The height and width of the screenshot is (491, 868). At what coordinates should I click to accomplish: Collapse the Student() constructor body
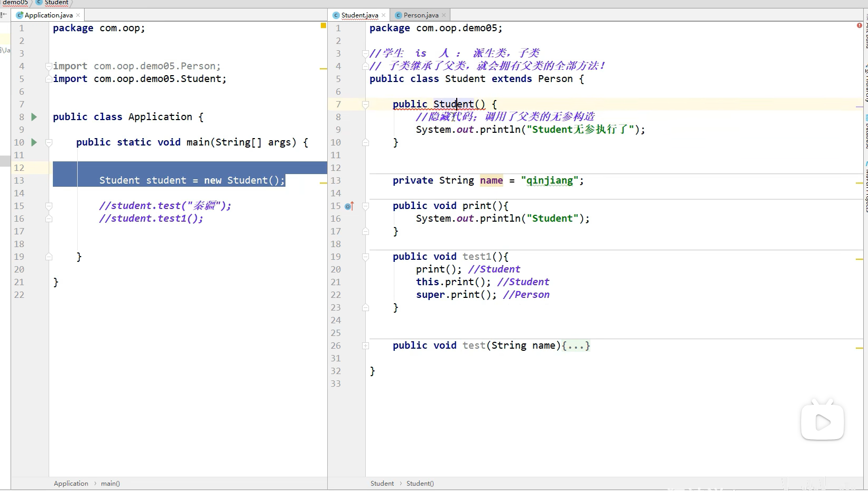pyautogui.click(x=365, y=104)
